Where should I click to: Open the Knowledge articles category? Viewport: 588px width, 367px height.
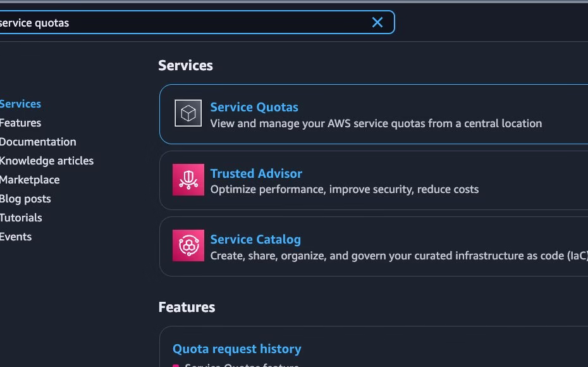pos(47,161)
